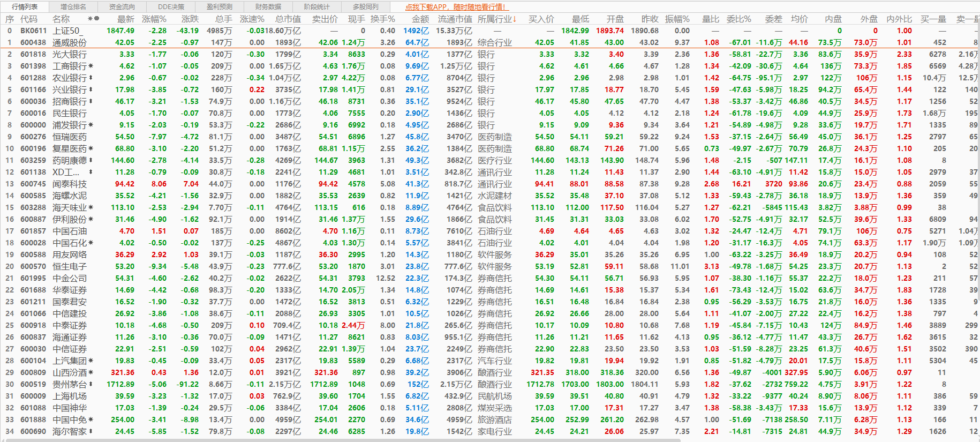Switch to the 行情列表 tab
Viewport: 980px width, 442px height.
25,7
